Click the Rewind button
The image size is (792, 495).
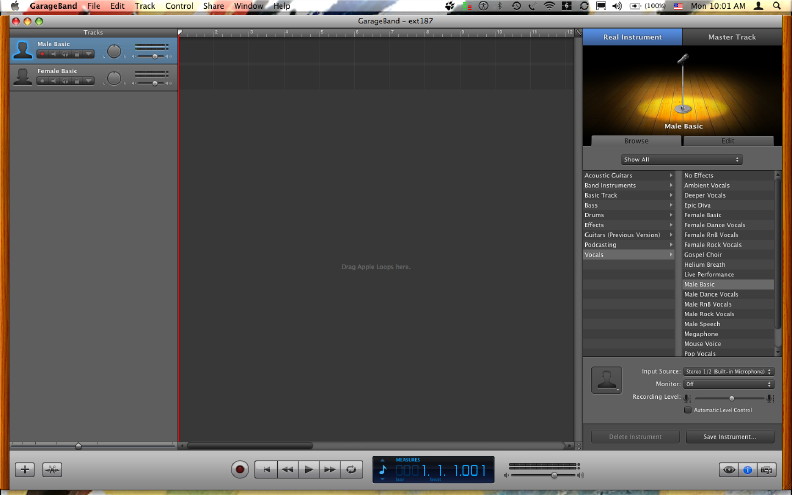pyautogui.click(x=287, y=469)
